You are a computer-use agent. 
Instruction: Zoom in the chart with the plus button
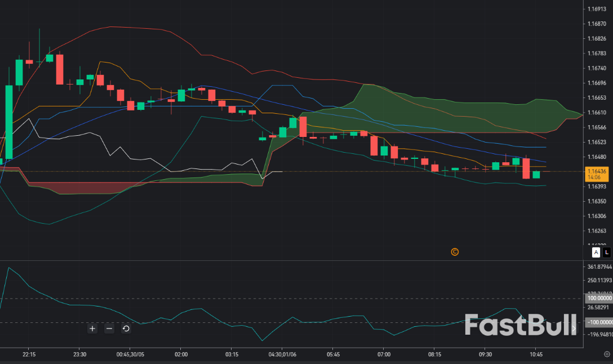pos(92,329)
